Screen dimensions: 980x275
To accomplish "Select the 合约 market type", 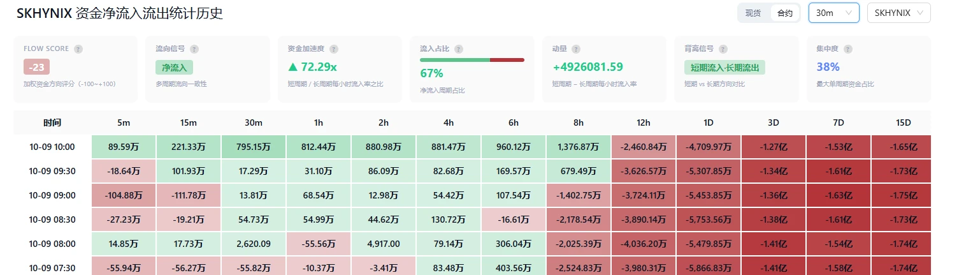I will click(x=785, y=13).
